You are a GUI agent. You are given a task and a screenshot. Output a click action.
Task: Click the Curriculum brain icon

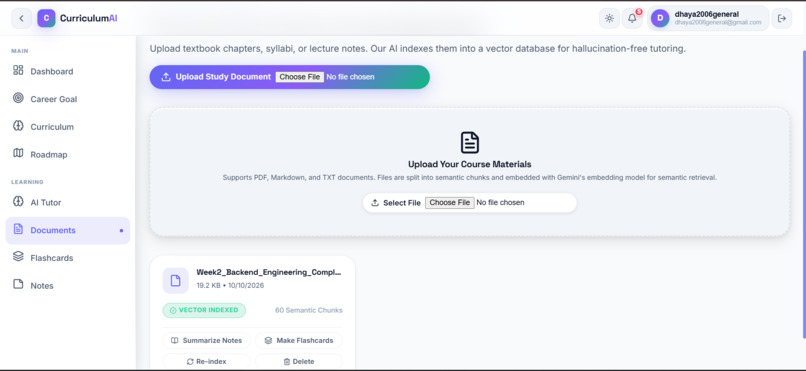18,126
